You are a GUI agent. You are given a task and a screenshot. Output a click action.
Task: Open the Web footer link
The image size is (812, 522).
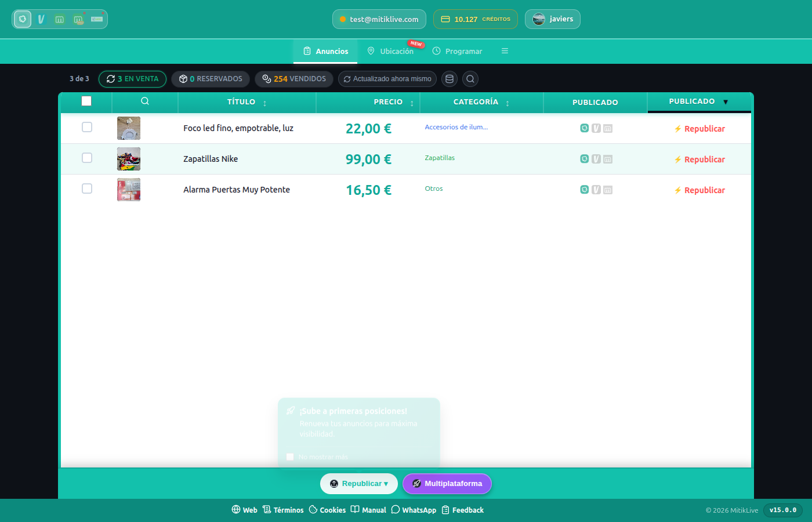pyautogui.click(x=244, y=510)
